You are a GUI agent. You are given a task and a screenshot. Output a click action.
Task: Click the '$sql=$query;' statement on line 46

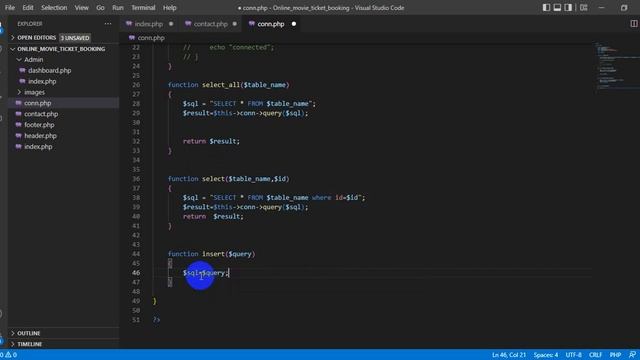click(x=206, y=273)
